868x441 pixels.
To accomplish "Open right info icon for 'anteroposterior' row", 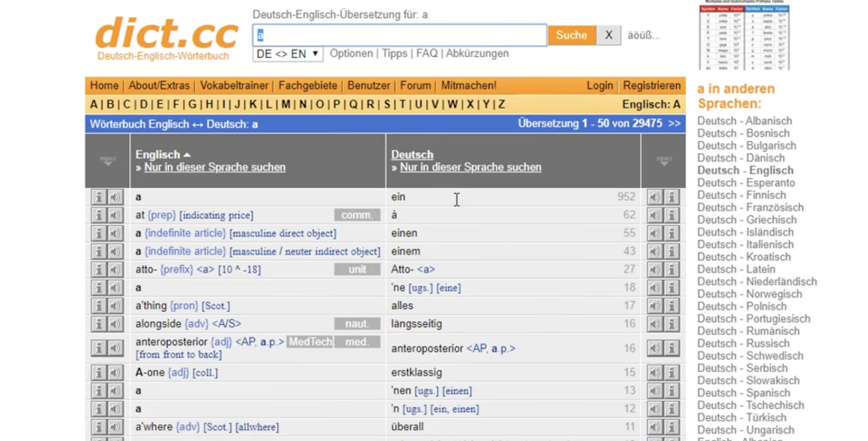I will pos(671,348).
